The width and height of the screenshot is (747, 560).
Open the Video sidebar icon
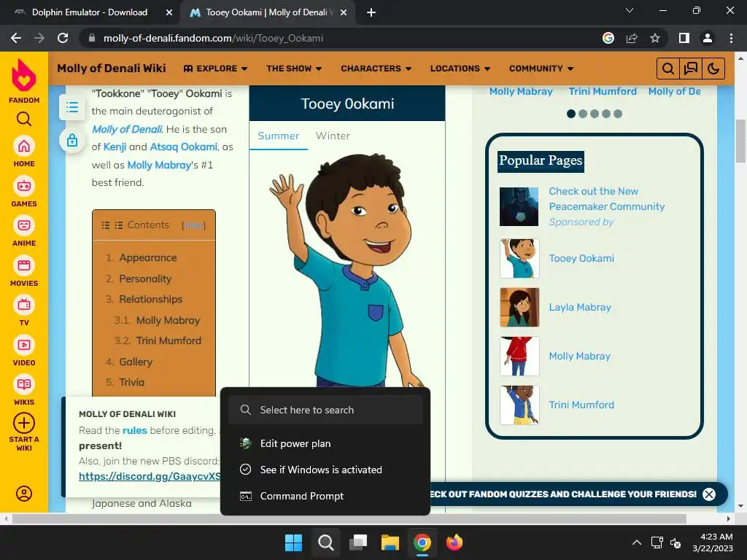tap(24, 345)
